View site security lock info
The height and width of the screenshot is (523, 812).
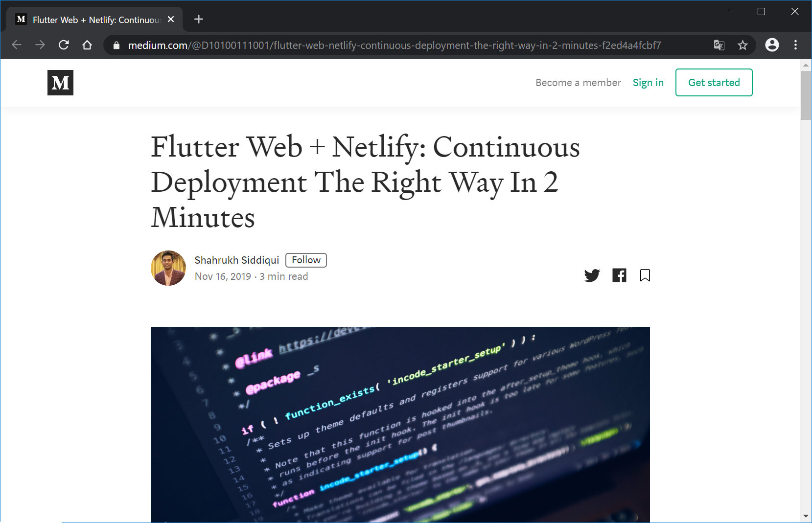pyautogui.click(x=116, y=45)
